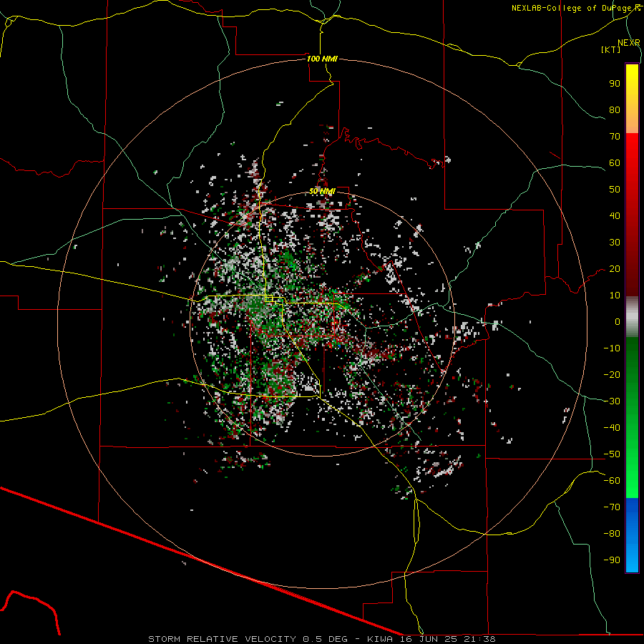Click the 50 NMI range ring label
The image size is (644, 644).
pyautogui.click(x=322, y=191)
